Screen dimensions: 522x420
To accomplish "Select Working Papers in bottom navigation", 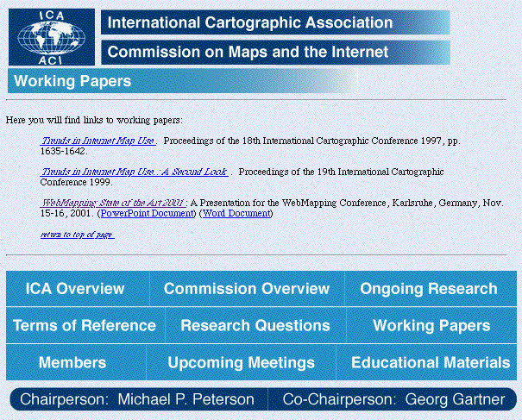I will tap(431, 326).
